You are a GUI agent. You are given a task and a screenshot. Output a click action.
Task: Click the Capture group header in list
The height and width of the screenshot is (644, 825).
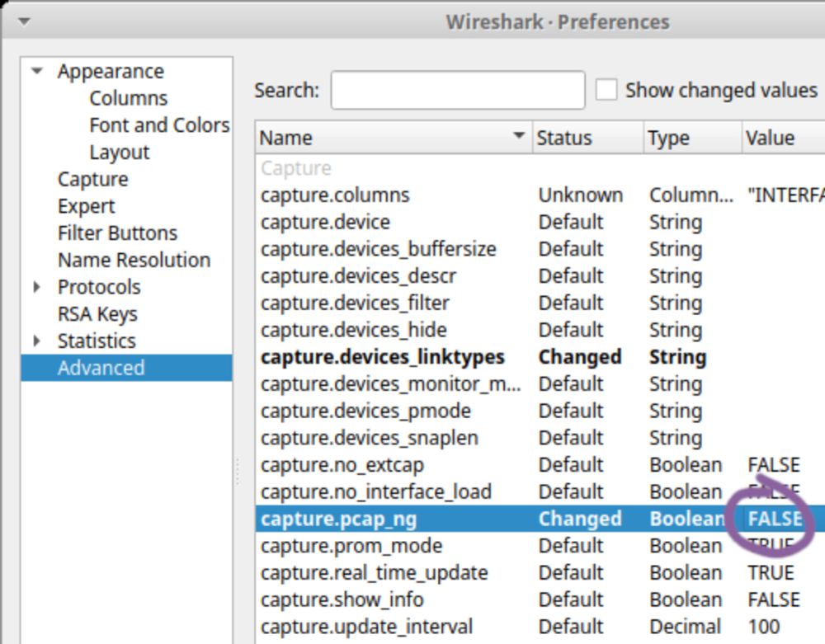(x=295, y=168)
